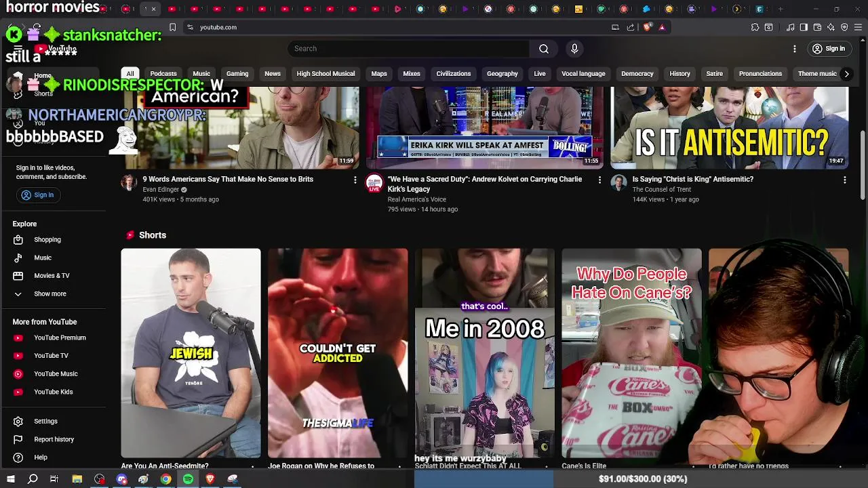The image size is (868, 488).
Task: Click the YouTube search magnifier button
Action: [x=544, y=49]
